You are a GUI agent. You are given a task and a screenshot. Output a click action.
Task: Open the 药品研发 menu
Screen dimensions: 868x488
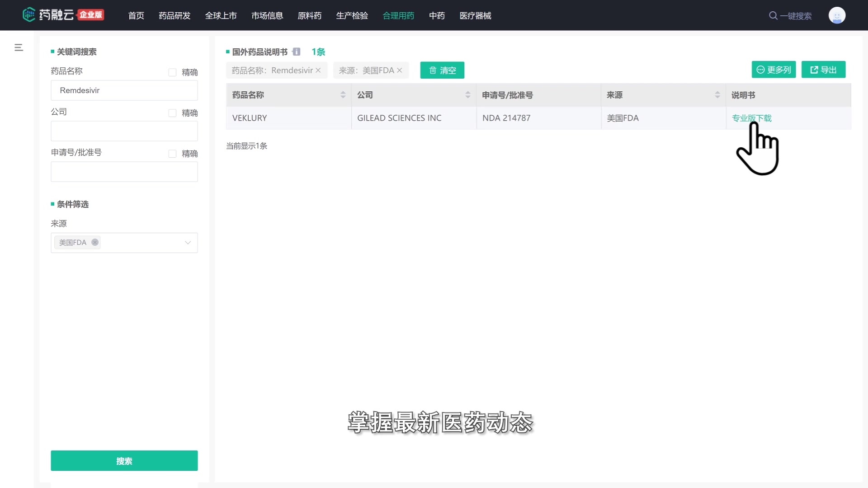point(175,16)
